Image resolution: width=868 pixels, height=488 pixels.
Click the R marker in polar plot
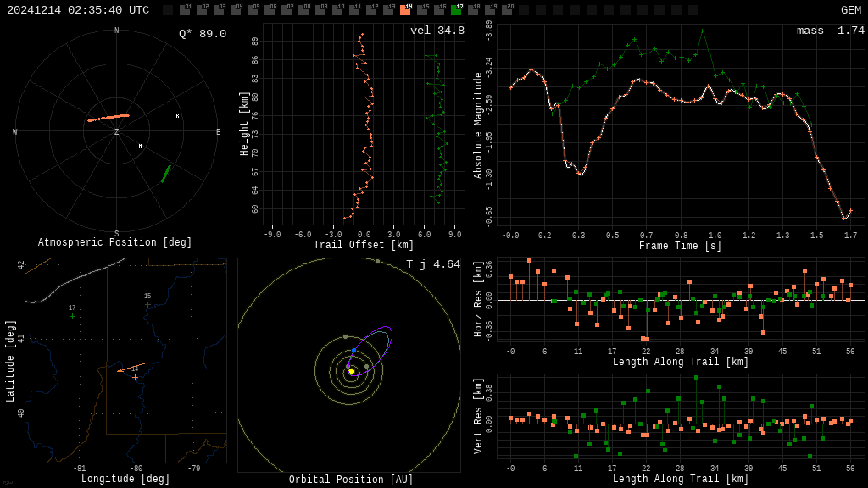177,116
